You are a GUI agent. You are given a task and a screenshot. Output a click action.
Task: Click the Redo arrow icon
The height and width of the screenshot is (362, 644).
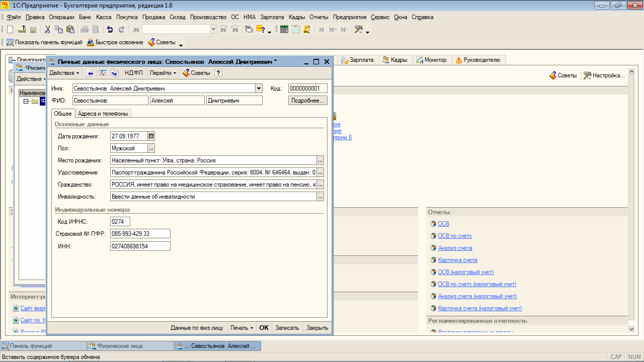pyautogui.click(x=121, y=29)
